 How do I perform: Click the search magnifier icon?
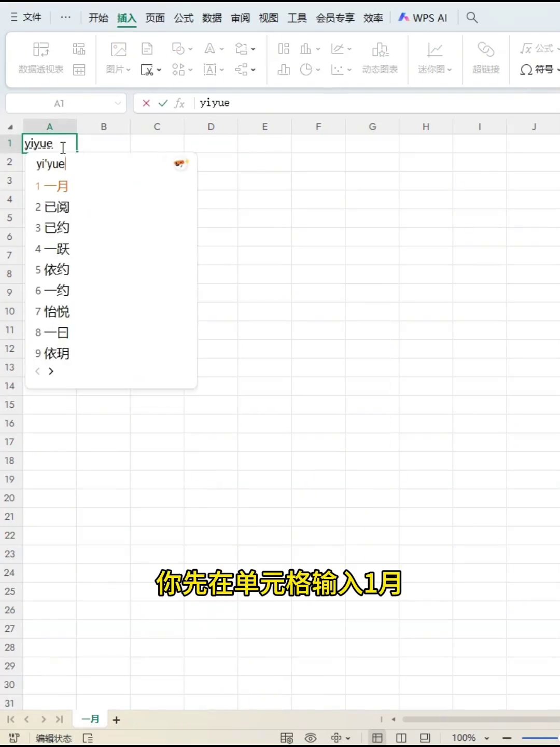[472, 18]
